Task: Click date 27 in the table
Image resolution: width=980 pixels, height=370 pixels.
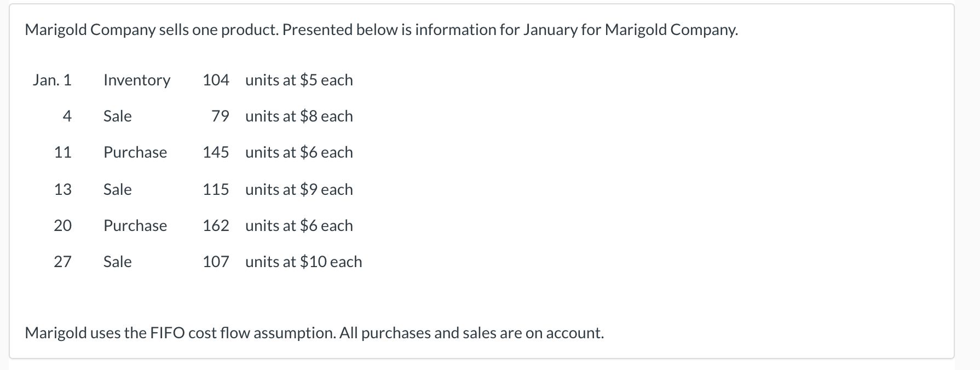Action: coord(62,262)
